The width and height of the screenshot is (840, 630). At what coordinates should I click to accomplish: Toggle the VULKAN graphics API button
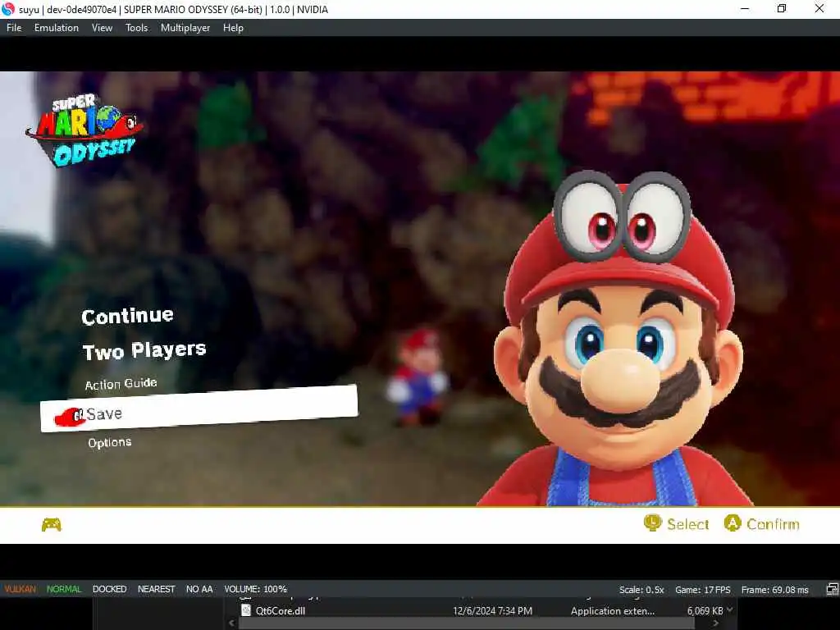[21, 589]
